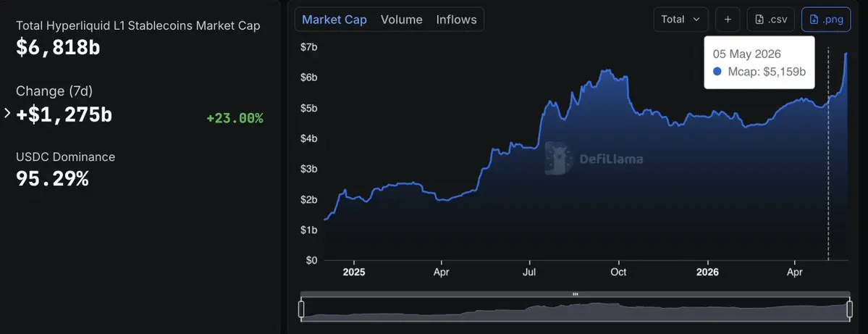Click the 95.29% USDC dominance value
The image size is (868, 334).
coord(52,179)
